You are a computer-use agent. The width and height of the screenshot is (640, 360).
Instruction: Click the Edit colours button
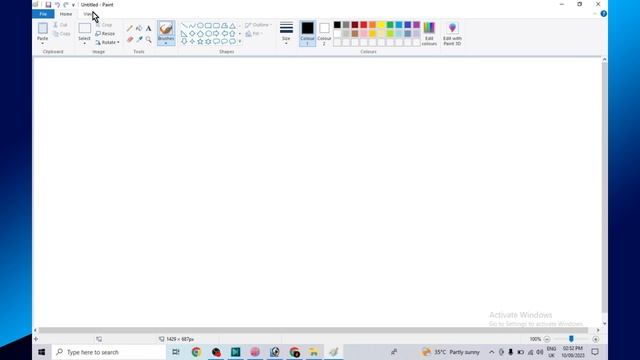tap(429, 33)
